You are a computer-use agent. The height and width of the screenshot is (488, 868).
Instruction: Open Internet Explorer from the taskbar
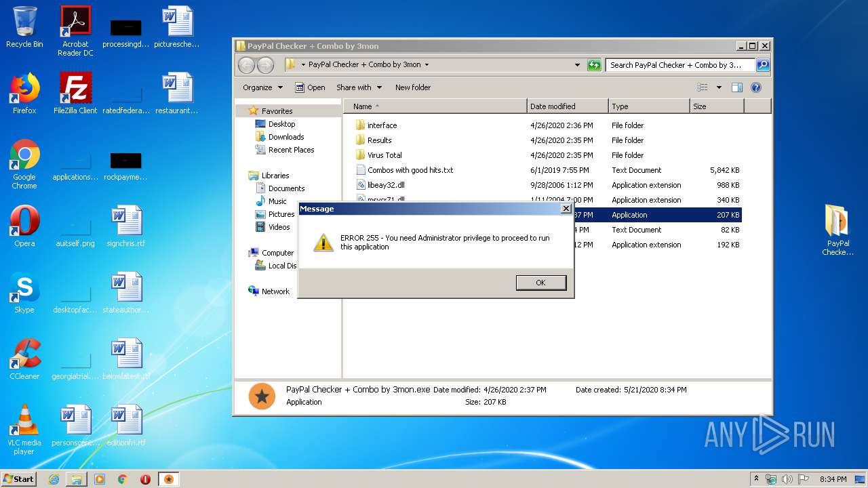54,479
